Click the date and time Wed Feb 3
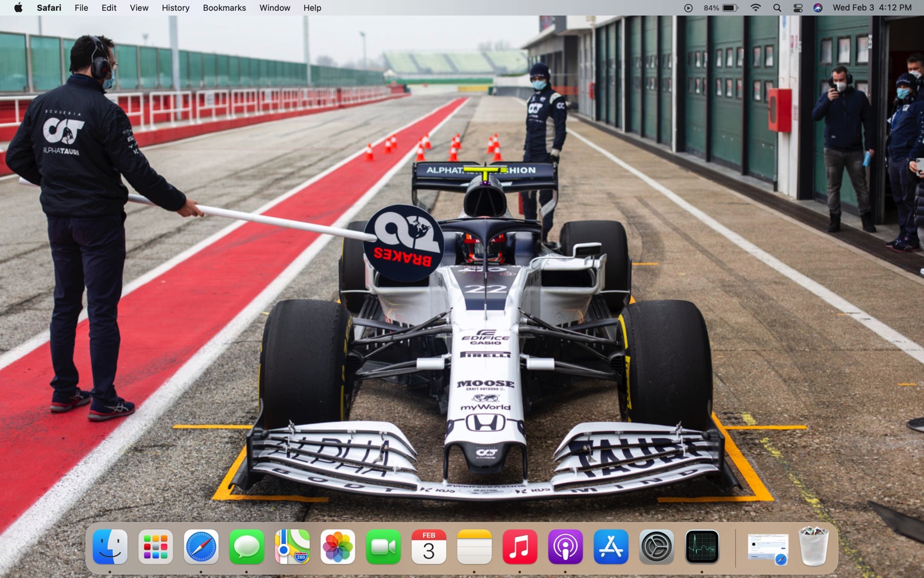This screenshot has height=578, width=924. pyautogui.click(x=872, y=8)
